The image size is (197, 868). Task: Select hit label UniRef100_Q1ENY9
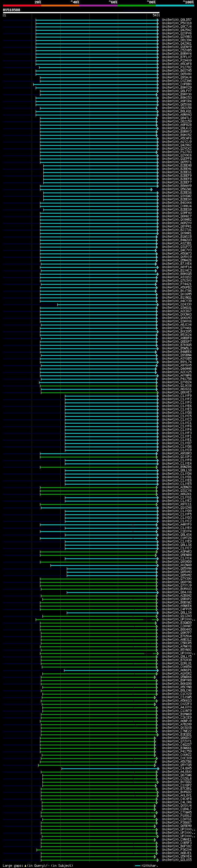tap(176, 47)
